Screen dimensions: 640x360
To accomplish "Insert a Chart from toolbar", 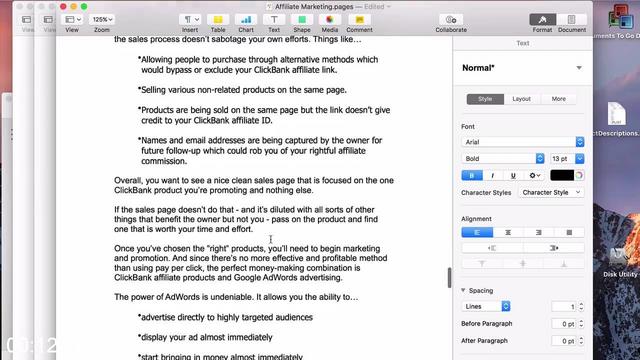I will (x=246, y=20).
